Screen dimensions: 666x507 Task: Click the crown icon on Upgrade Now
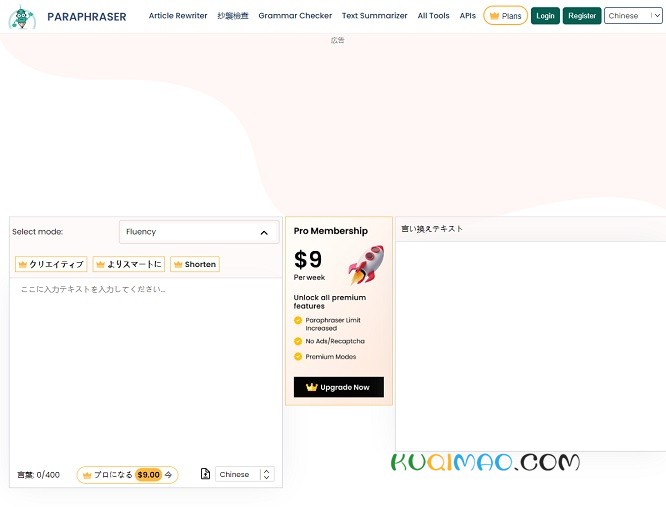312,387
